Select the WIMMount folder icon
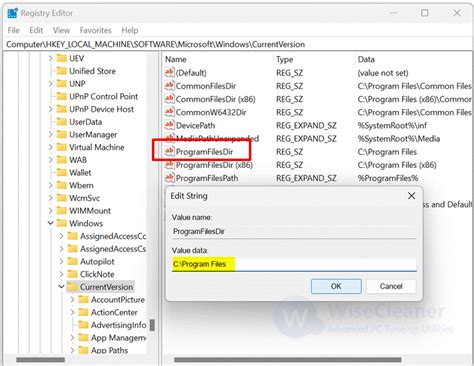474x366 pixels. (62, 210)
